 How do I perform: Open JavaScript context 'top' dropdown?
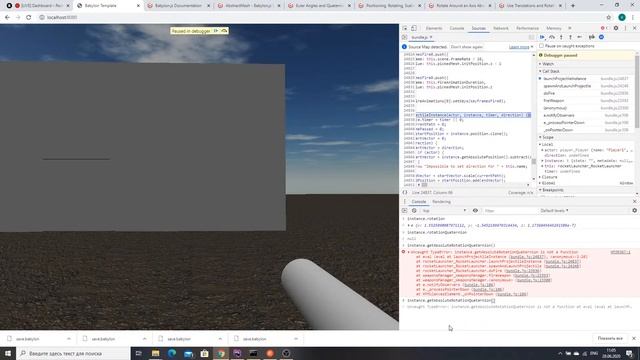(x=444, y=211)
